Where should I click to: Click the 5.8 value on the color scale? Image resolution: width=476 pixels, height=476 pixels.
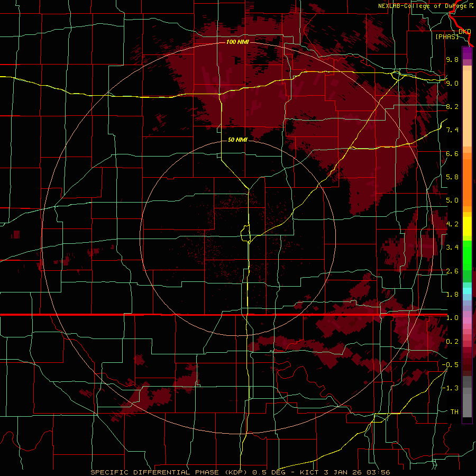452,177
